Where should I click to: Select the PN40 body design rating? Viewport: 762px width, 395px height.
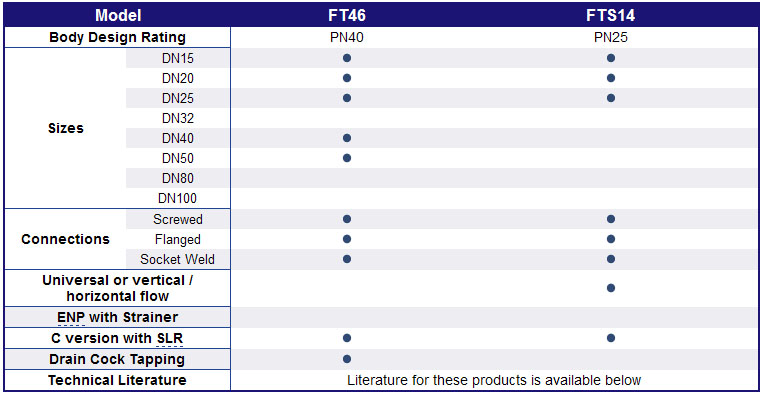[346, 37]
